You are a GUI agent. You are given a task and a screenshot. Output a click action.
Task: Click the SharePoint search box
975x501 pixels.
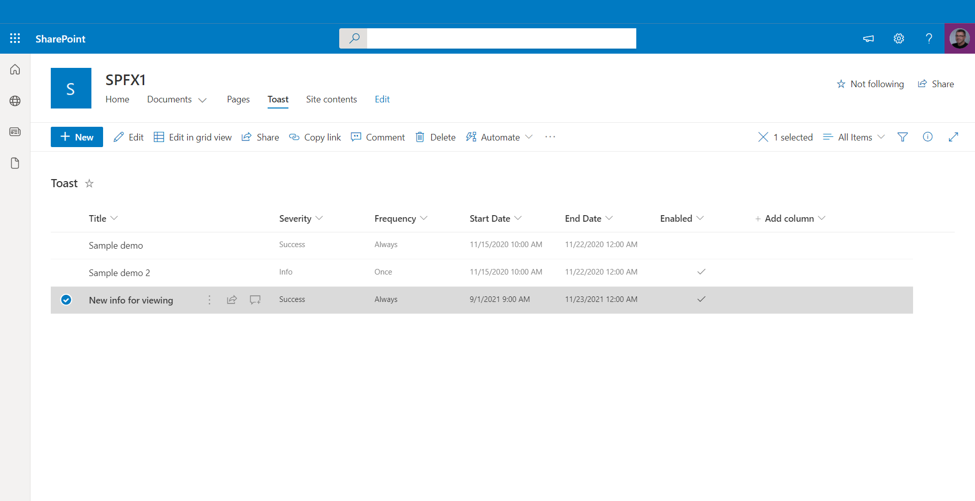[500, 39]
